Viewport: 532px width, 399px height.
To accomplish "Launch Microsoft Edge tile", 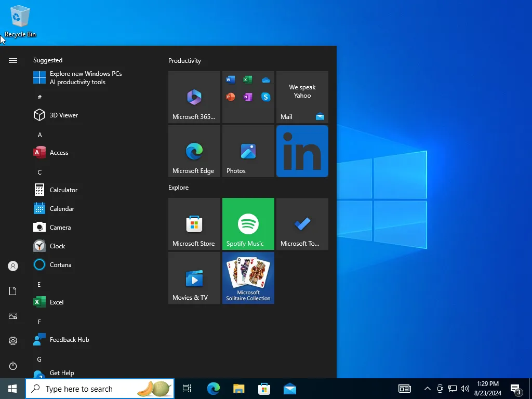I will click(x=194, y=151).
